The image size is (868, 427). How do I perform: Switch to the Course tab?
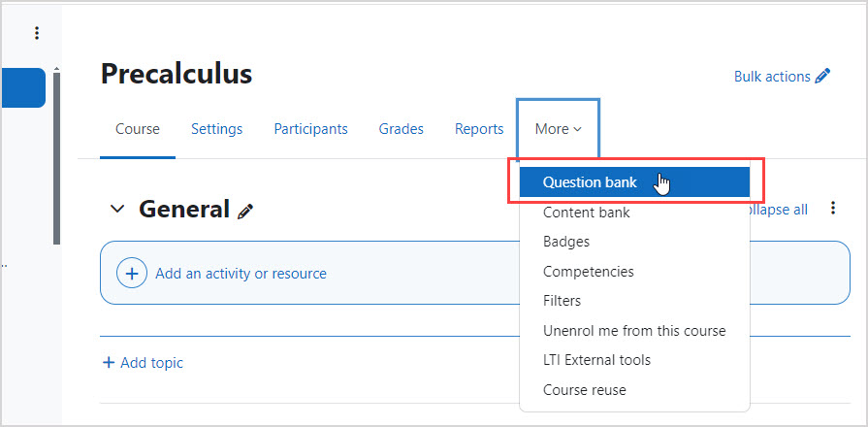[x=138, y=129]
